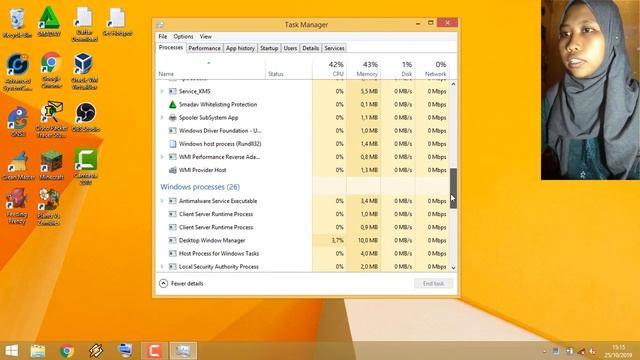The height and width of the screenshot is (360, 640).
Task: Click the Task Manager taskbar button
Action: (183, 351)
